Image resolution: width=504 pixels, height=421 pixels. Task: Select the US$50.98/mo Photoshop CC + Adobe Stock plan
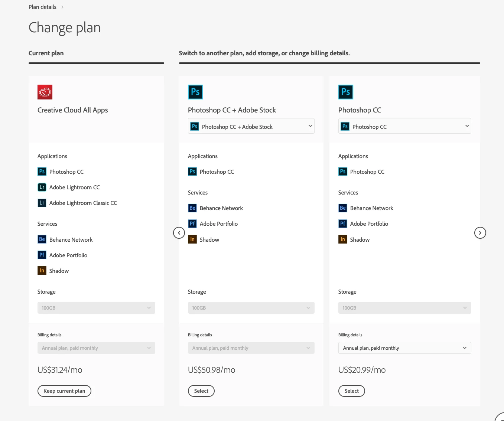coord(201,391)
